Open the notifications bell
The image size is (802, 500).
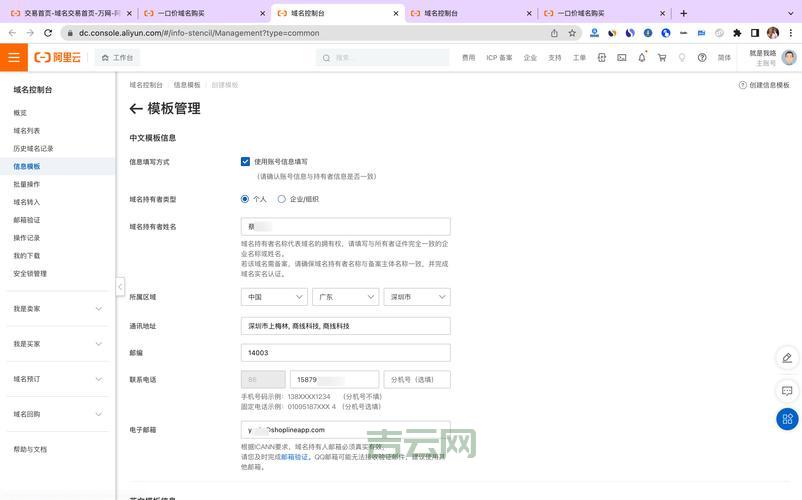point(642,58)
